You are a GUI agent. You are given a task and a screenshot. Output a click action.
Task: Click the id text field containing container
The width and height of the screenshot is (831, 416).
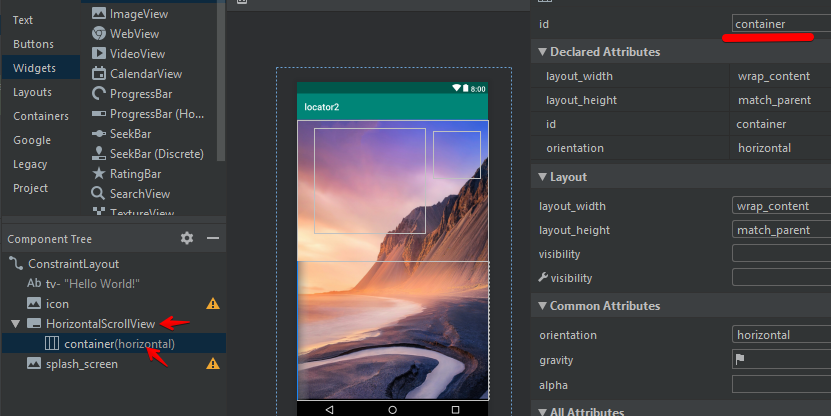coord(780,23)
